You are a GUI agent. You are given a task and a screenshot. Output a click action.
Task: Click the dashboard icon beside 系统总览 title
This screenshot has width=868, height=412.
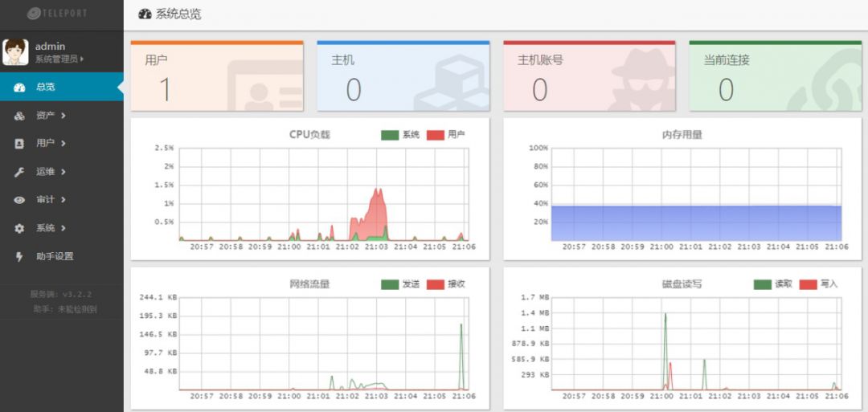[145, 14]
